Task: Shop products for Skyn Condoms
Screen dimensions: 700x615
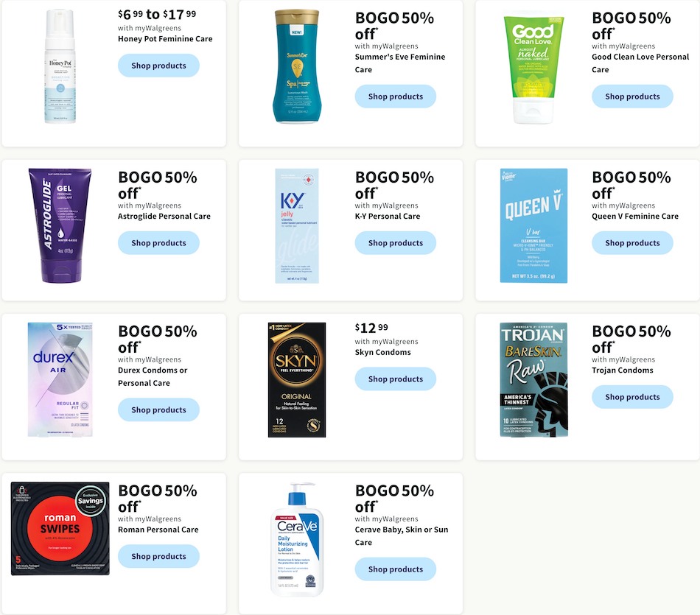Action: [396, 379]
